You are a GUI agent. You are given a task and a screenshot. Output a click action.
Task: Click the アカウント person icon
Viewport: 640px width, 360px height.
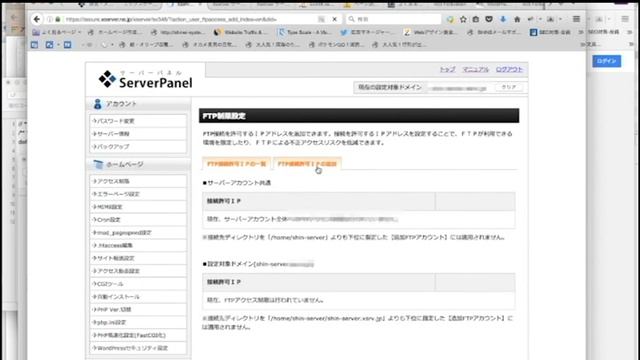click(x=97, y=104)
